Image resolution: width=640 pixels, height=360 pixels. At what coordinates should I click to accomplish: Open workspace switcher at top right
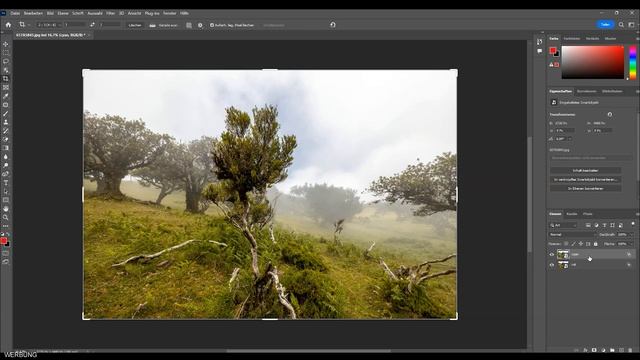point(631,25)
